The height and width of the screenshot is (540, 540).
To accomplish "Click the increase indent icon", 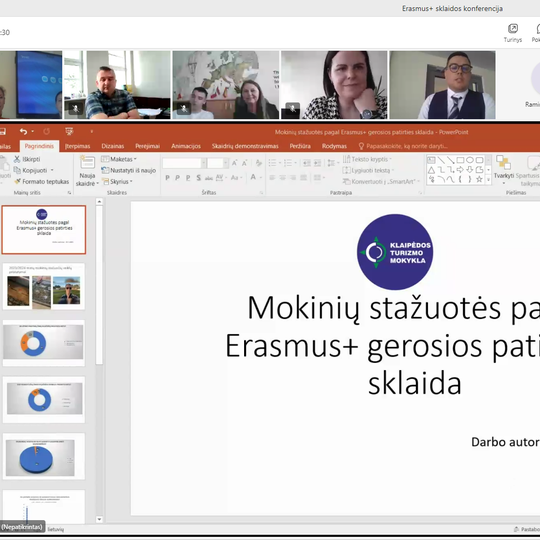I will click(317, 163).
